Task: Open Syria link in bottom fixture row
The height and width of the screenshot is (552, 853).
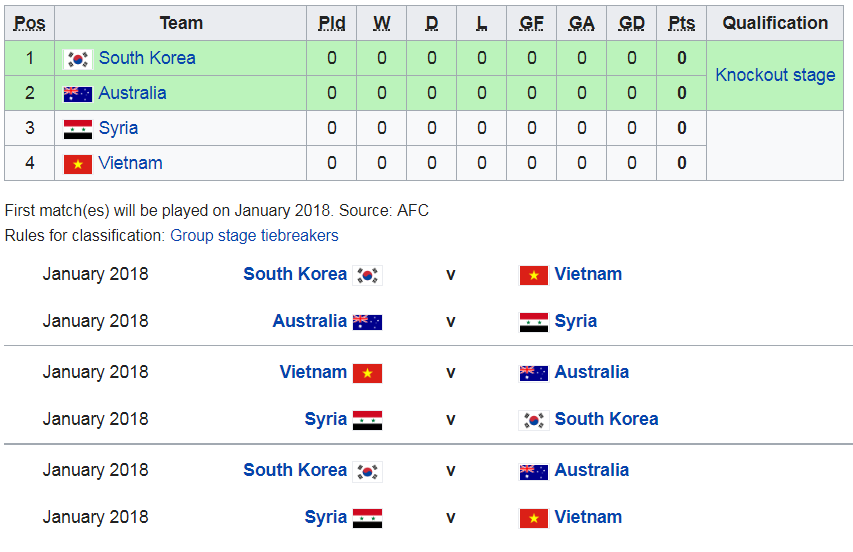Action: tap(326, 517)
